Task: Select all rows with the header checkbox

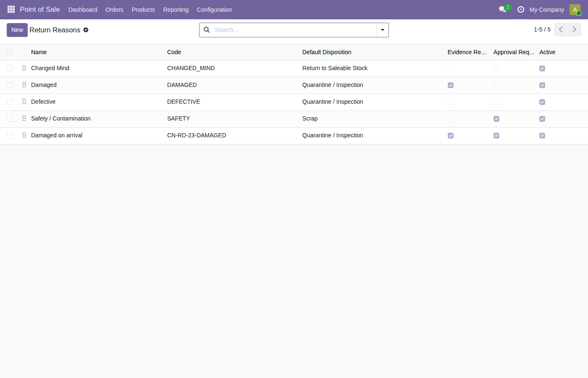Action: click(10, 52)
